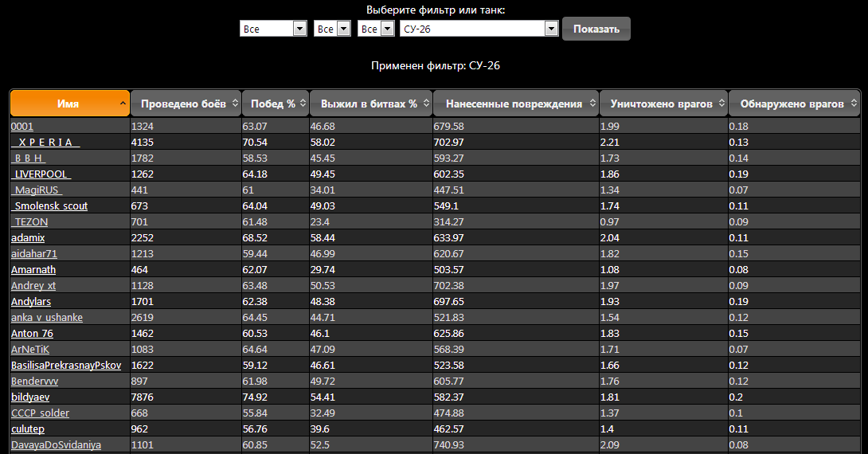Open player profile link 0001
868x454 pixels.
22,127
